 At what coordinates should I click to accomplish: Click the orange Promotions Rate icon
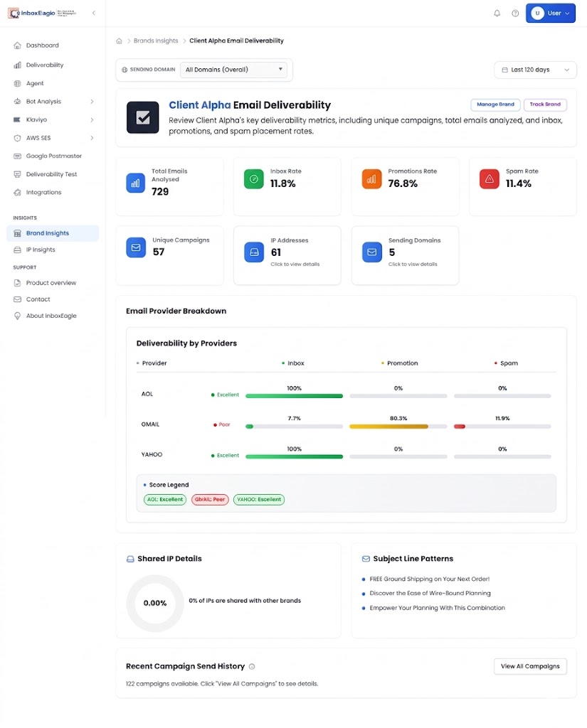pyautogui.click(x=371, y=179)
